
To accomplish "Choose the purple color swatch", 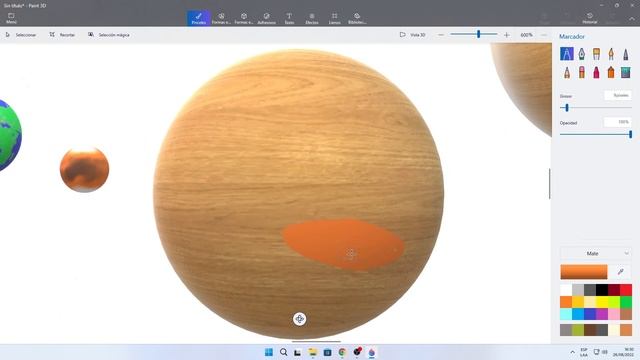I will tap(602, 314).
